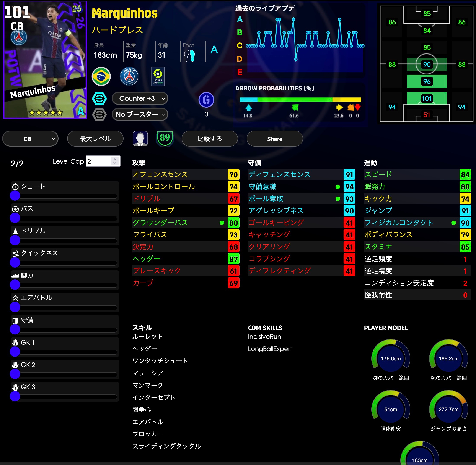Click the blue G coin icon
The width and height of the screenshot is (476, 465).
tap(206, 100)
